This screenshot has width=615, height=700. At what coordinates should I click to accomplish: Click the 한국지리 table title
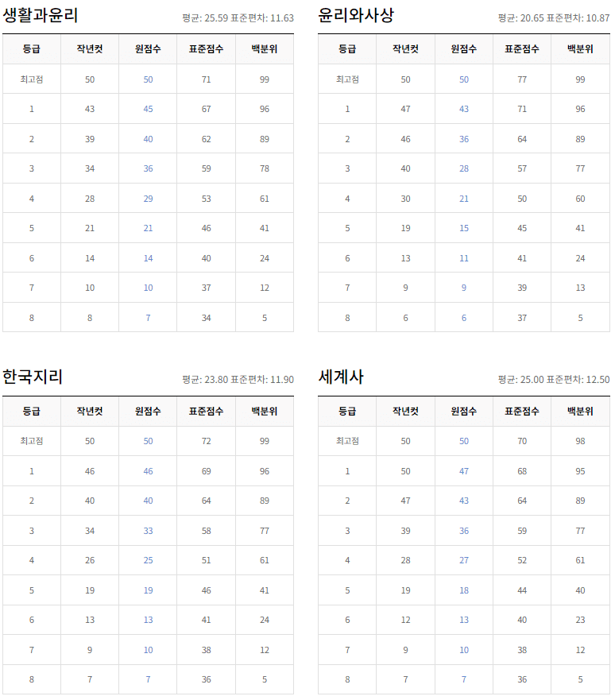coord(33,377)
